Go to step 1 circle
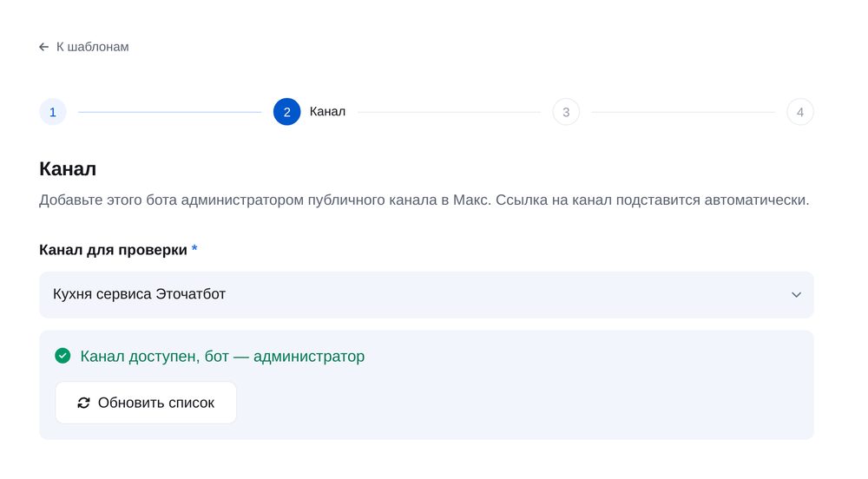868x479 pixels. (x=53, y=112)
